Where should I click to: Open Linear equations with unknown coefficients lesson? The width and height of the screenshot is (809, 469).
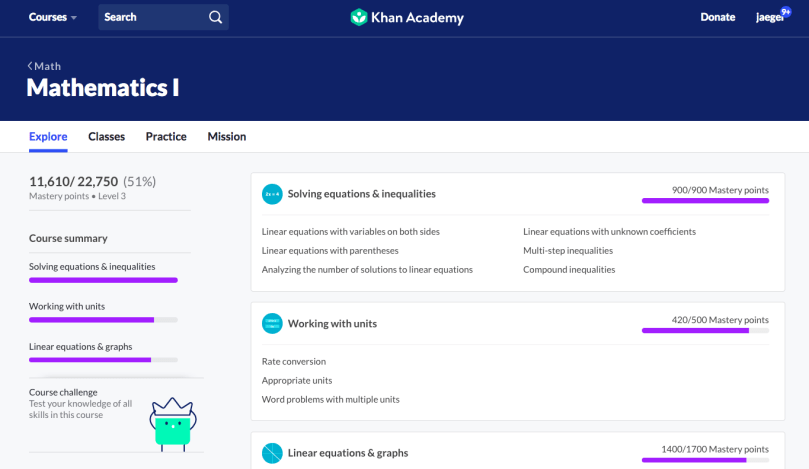(x=609, y=232)
